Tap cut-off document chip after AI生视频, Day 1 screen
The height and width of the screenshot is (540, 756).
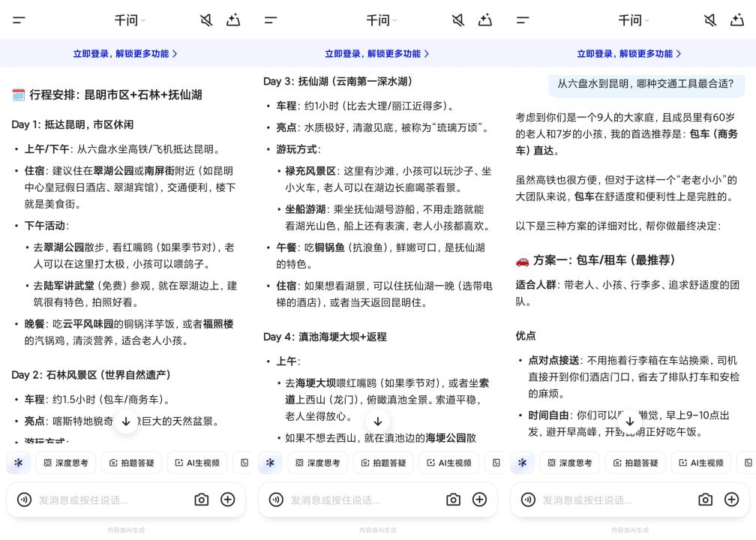point(243,463)
